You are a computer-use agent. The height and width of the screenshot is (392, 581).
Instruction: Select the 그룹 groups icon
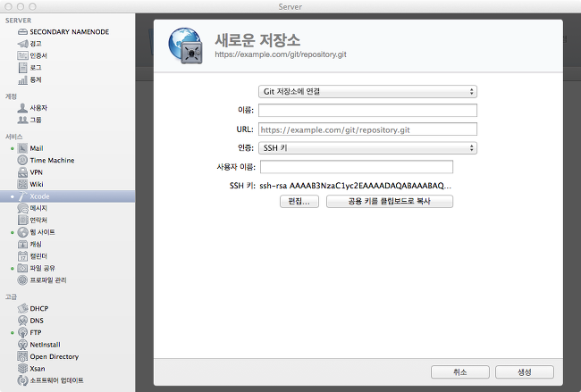tap(22, 120)
